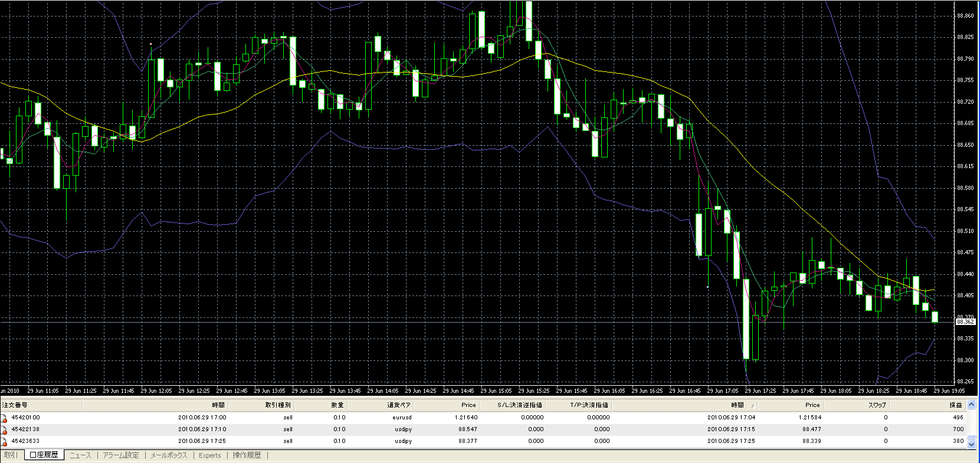This screenshot has width=980, height=463.
Task: Click the 29 Jun 13:05 time axis label
Action: tap(270, 390)
